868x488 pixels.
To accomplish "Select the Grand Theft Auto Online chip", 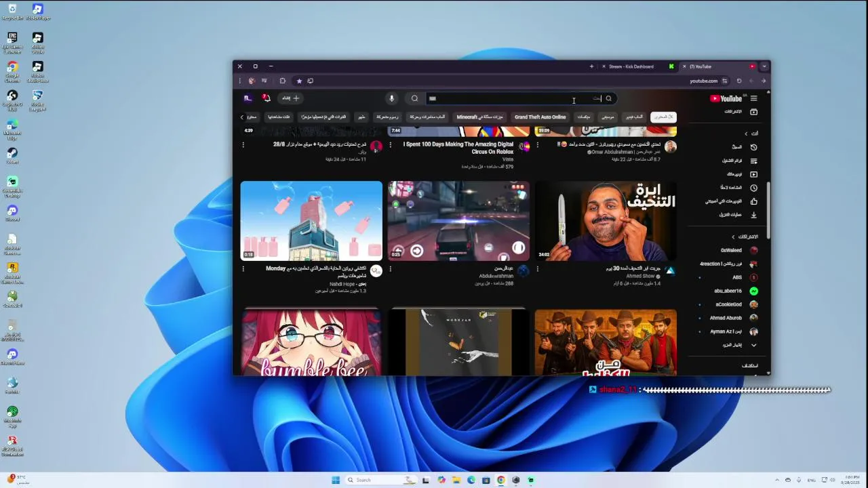I will [540, 117].
